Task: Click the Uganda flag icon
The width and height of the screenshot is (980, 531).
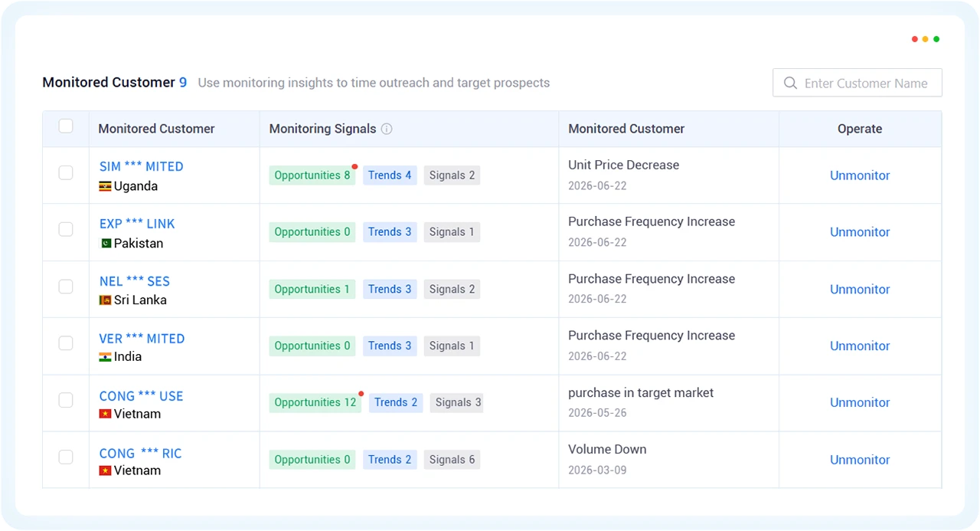Action: coord(106,186)
